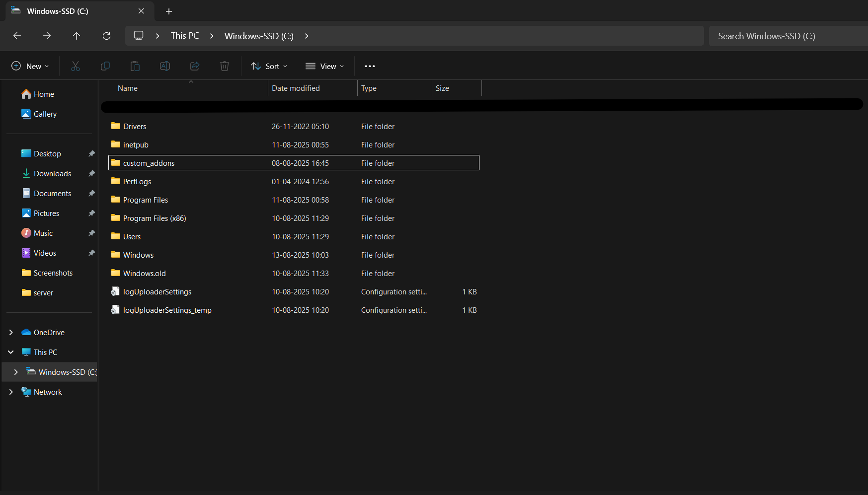The height and width of the screenshot is (495, 868).
Task: Unpin Documents using its pin icon
Action: click(91, 194)
